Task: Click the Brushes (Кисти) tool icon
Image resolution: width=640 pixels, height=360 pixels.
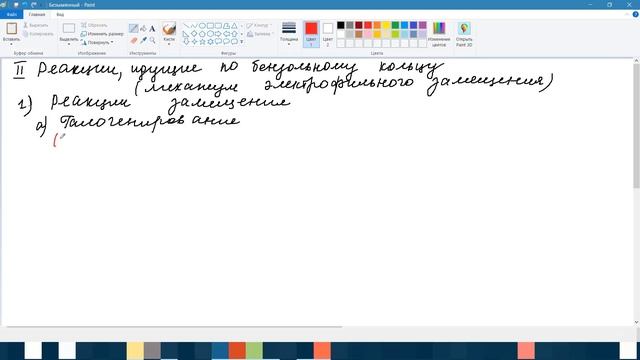Action: tap(169, 29)
